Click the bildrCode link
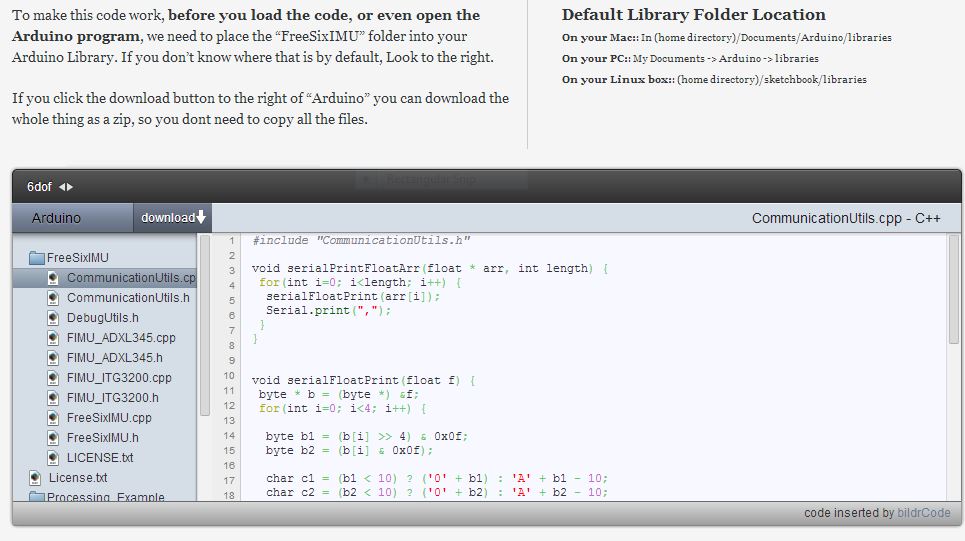Screen dimensions: 965x541 coord(923,513)
